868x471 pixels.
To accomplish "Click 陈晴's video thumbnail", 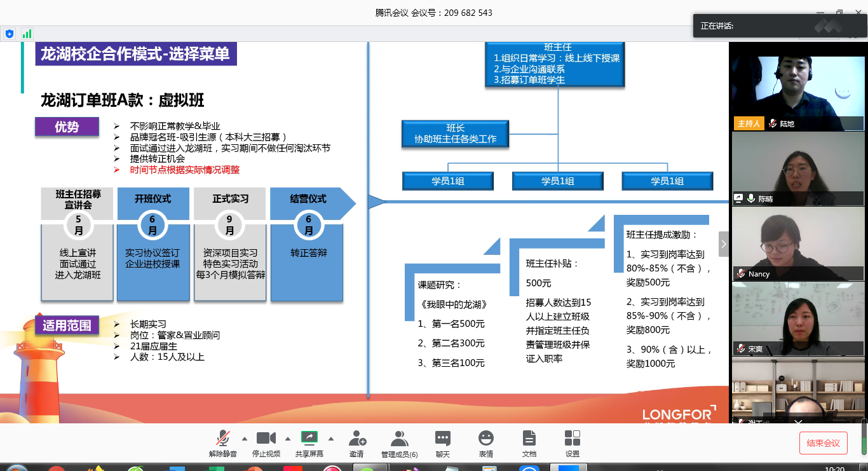I will click(x=797, y=169).
